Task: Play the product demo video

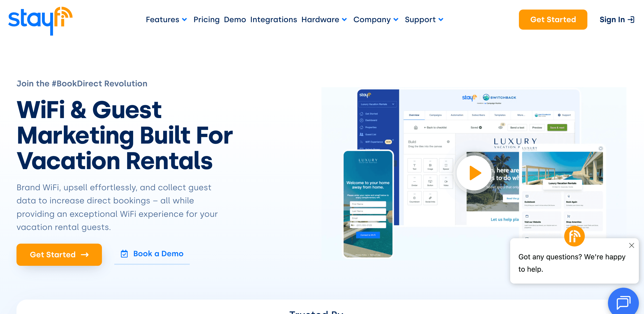Action: point(474,173)
